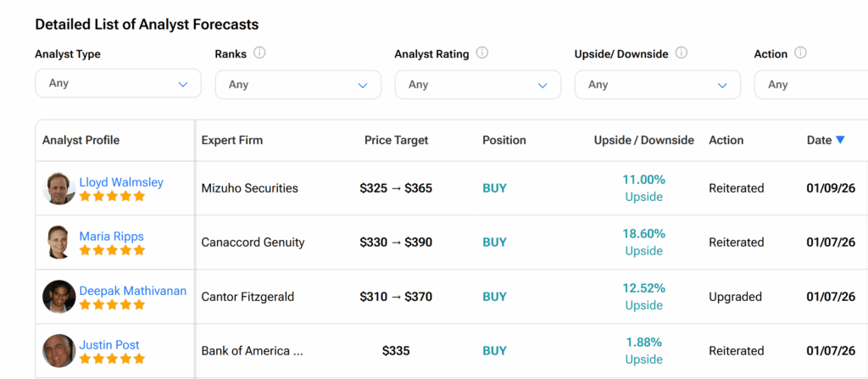Click Deepak Mathivanan's profile photo
The width and height of the screenshot is (868, 379).
coord(59,297)
